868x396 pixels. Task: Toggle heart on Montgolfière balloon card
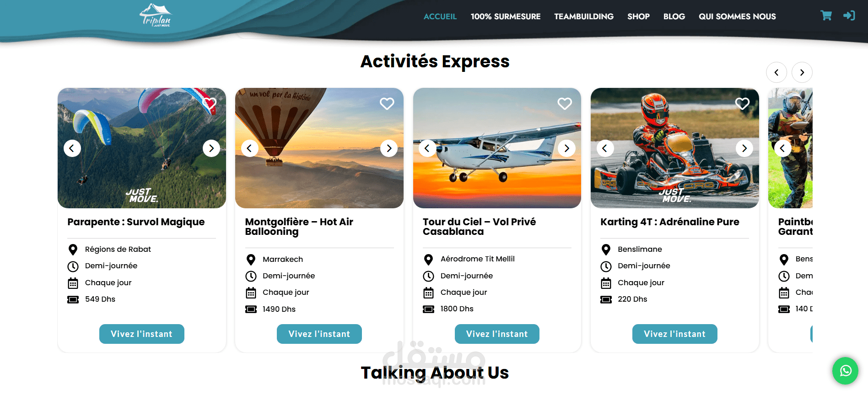[387, 103]
